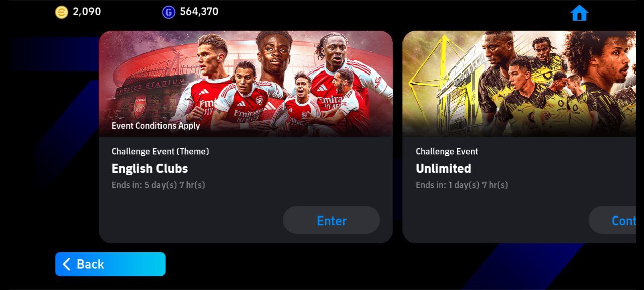
Task: Select the English Clubs title
Action: pyautogui.click(x=149, y=168)
